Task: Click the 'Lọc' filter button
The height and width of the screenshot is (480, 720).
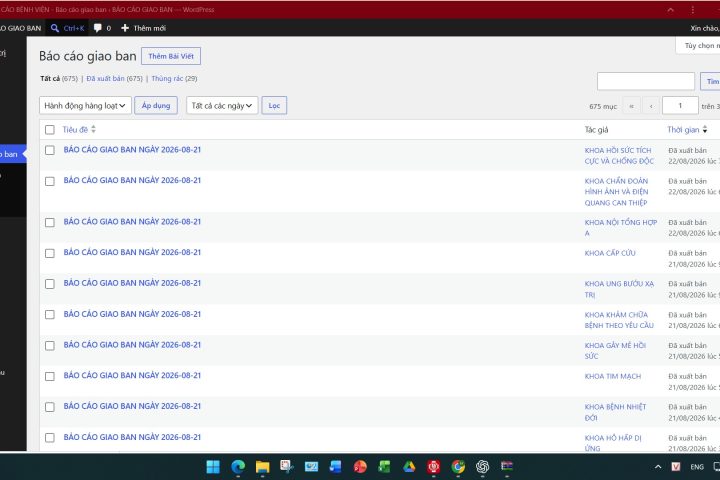Action: pyautogui.click(x=274, y=106)
